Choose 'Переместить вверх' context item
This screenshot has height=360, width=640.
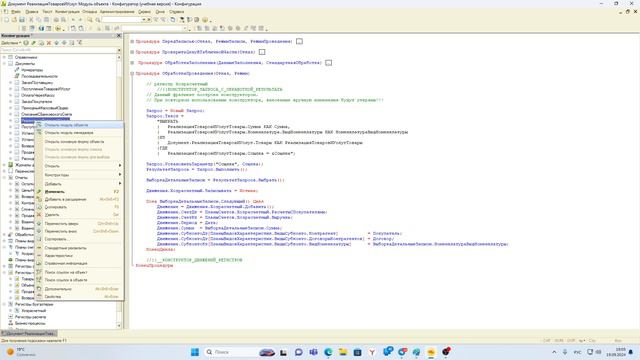(x=80, y=224)
